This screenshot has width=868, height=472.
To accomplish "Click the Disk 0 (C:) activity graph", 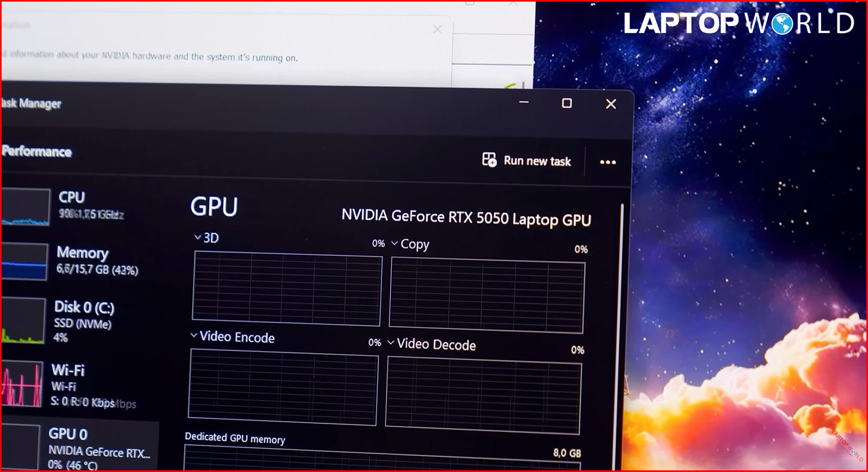I will 23,321.
